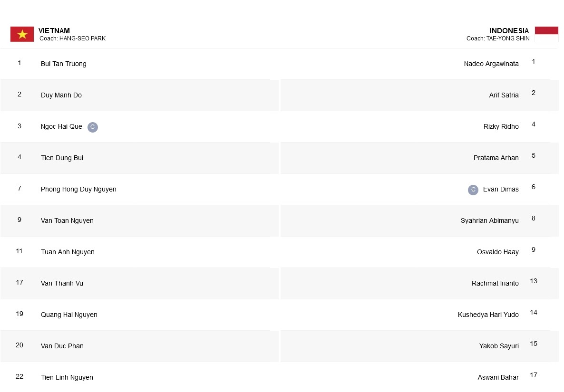This screenshot has width=564, height=392.
Task: Click the Vietnam flag icon
Action: pos(22,34)
